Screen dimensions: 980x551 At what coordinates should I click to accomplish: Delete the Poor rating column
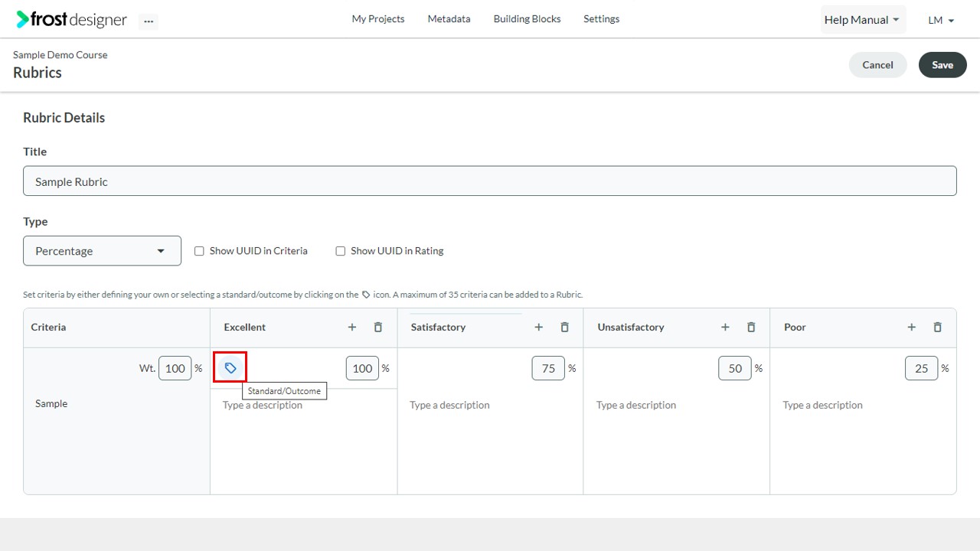coord(938,327)
